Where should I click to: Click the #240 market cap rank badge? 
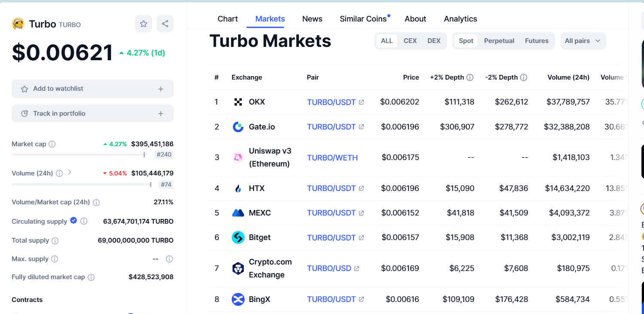164,154
